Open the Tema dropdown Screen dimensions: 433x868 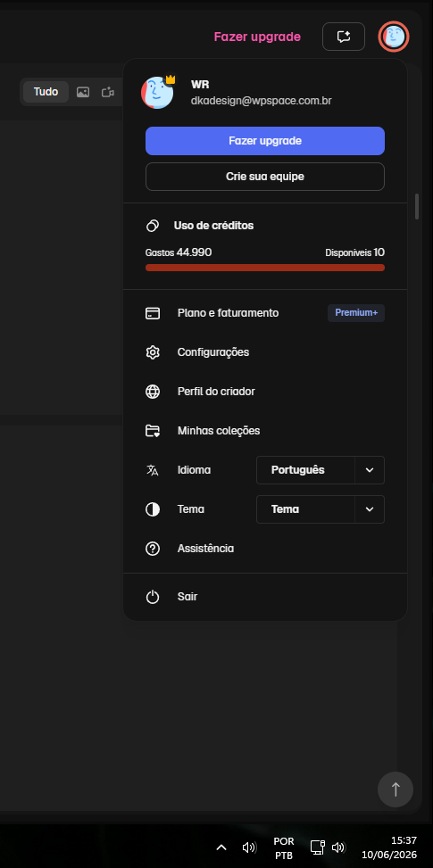click(x=320, y=509)
